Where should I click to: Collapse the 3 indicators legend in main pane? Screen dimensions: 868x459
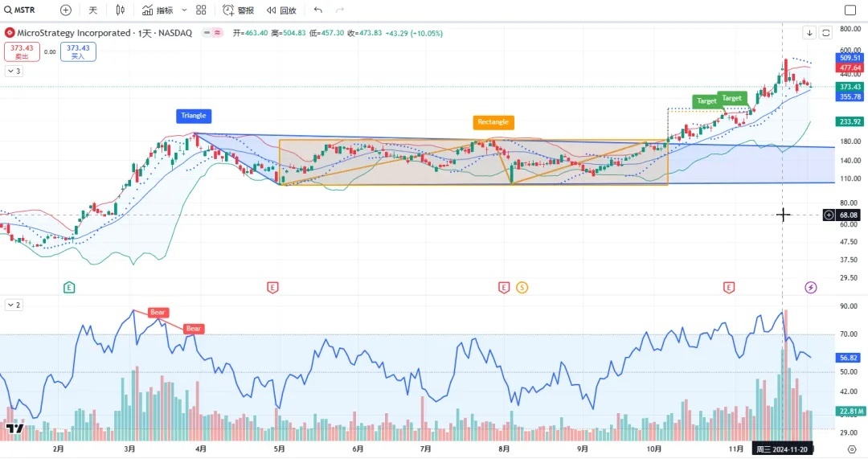point(14,72)
